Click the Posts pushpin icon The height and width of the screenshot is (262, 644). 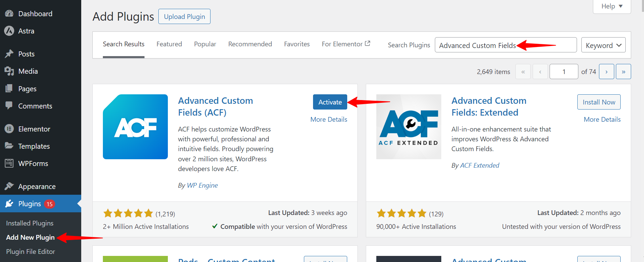pyautogui.click(x=9, y=54)
